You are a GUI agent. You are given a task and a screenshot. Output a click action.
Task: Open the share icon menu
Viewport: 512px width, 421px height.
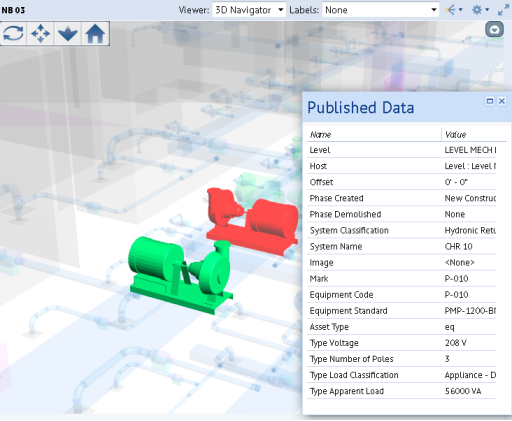(x=454, y=10)
